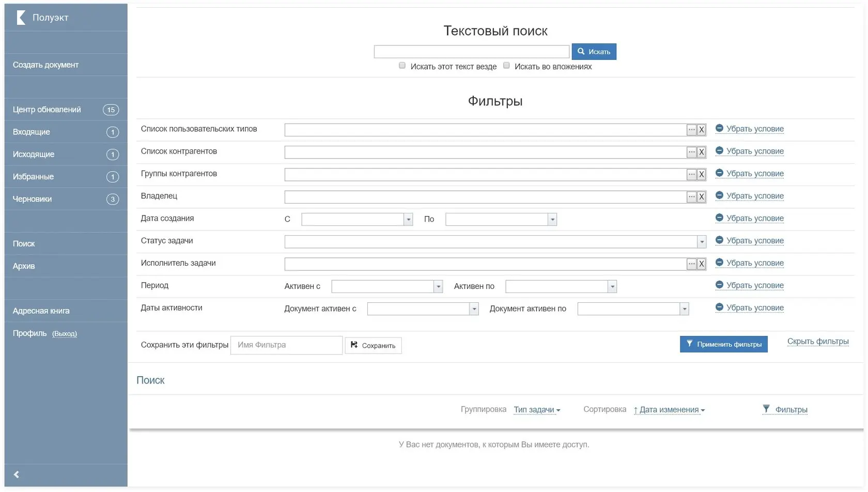Open Черновики in sidebar
This screenshot has width=868, height=492.
tap(66, 199)
